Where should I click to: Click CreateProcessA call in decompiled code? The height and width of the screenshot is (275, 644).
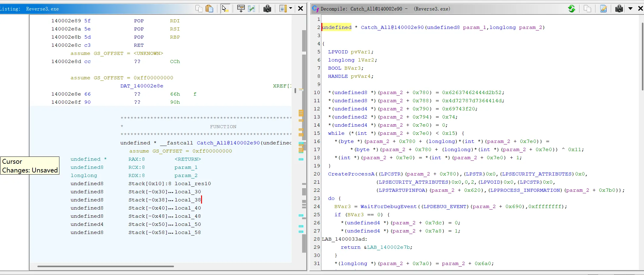351,174
